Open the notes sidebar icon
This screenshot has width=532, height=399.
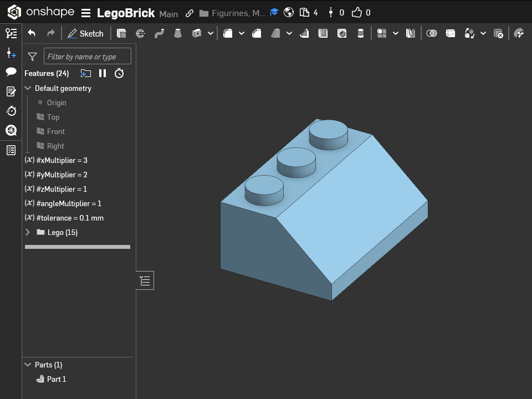pyautogui.click(x=11, y=91)
